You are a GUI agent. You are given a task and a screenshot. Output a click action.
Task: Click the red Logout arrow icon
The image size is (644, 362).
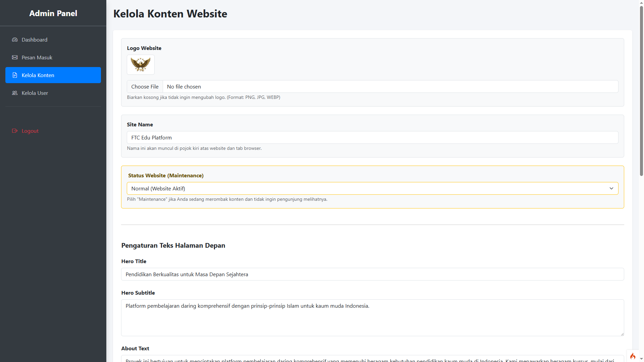point(15,131)
